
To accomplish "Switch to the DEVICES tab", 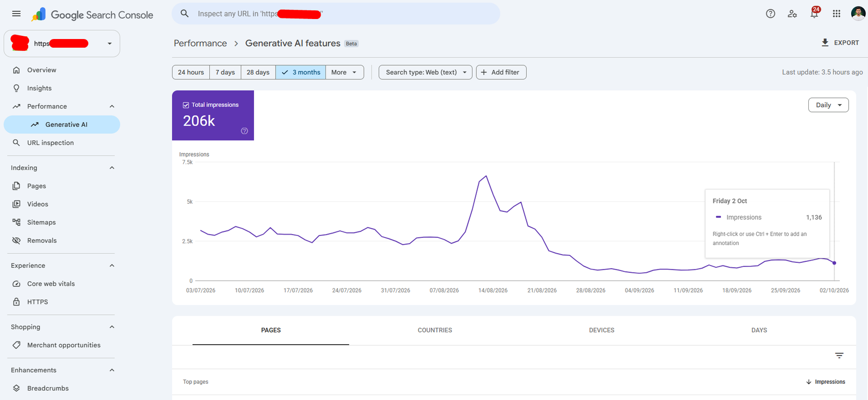I will [602, 330].
